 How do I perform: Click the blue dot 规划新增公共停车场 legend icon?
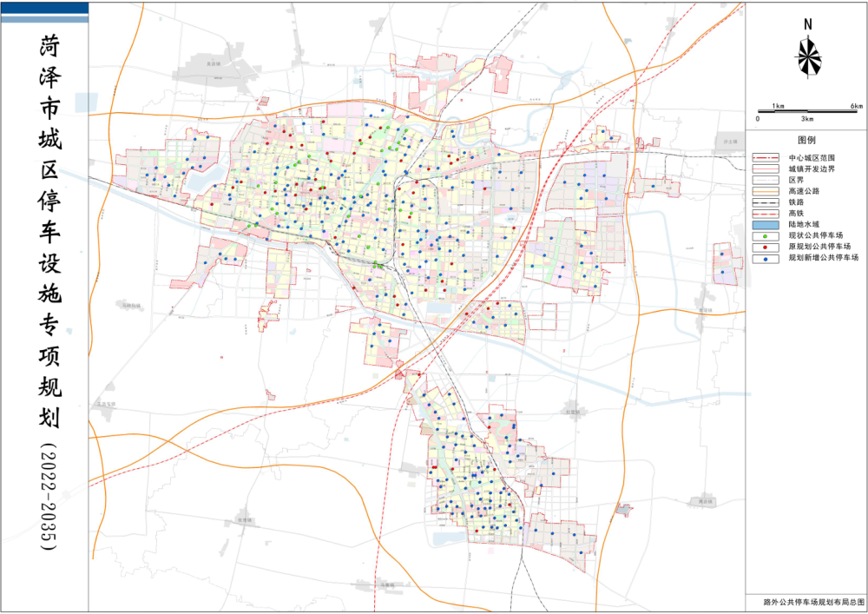[766, 259]
